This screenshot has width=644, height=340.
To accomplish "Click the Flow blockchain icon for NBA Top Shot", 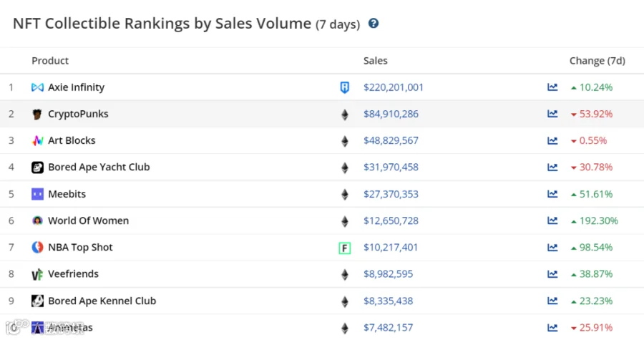I will [345, 248].
